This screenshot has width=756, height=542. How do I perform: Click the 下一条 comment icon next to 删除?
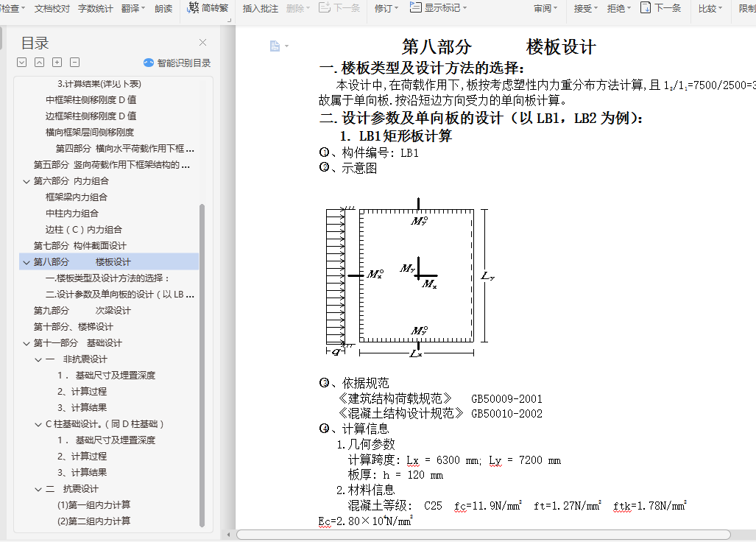(325, 7)
